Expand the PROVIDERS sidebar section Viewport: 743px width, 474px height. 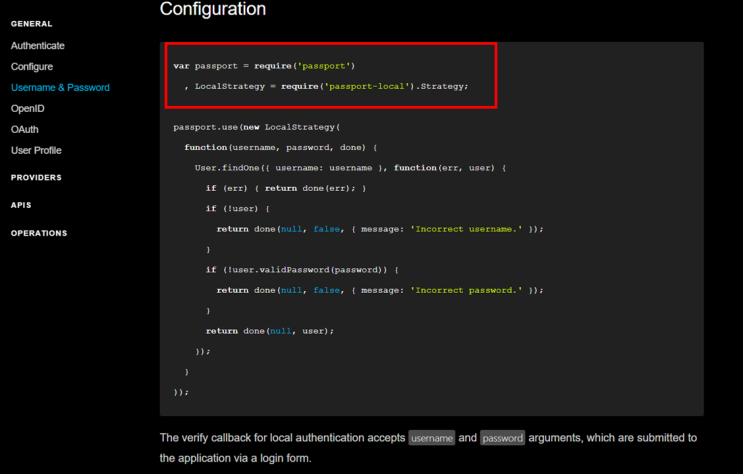click(x=36, y=177)
